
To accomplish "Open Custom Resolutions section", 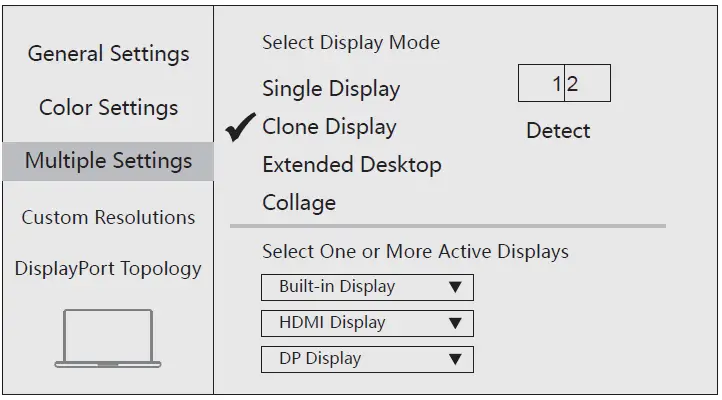I will tap(108, 217).
